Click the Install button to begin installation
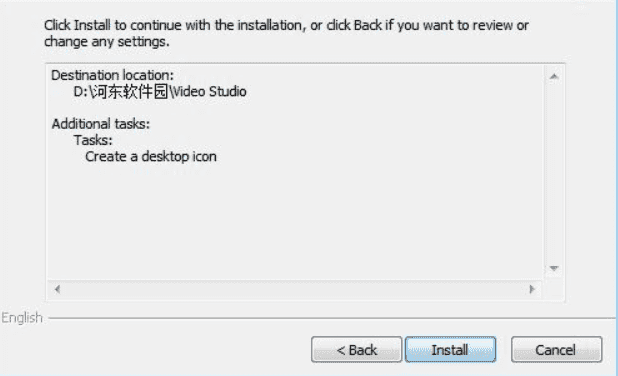This screenshot has height=376, width=618. tap(450, 349)
